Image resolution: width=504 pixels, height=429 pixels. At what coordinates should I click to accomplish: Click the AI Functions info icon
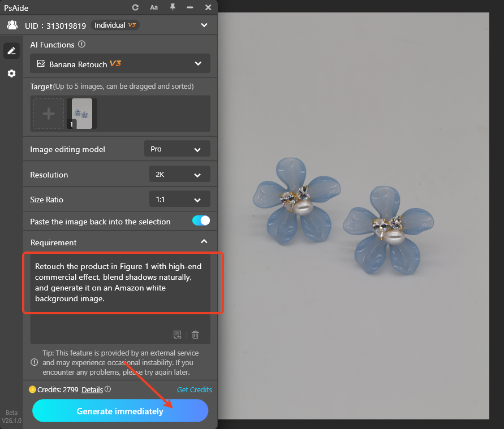coord(81,44)
